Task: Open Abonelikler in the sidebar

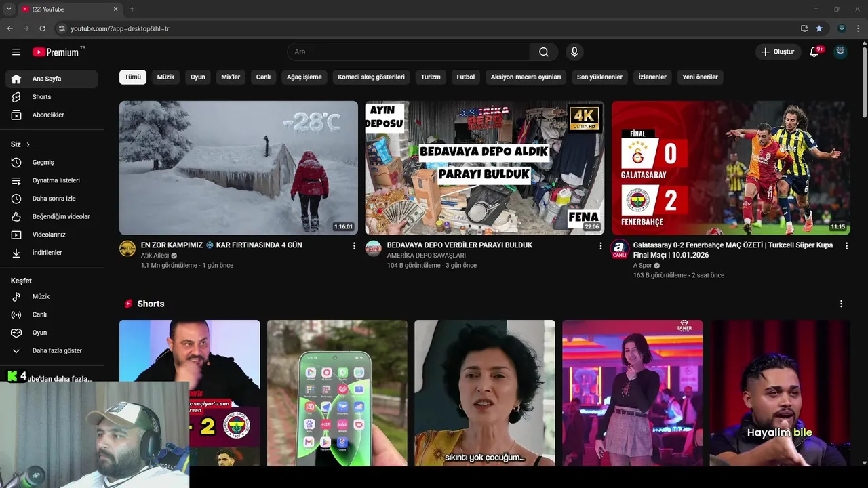Action: pos(52,115)
